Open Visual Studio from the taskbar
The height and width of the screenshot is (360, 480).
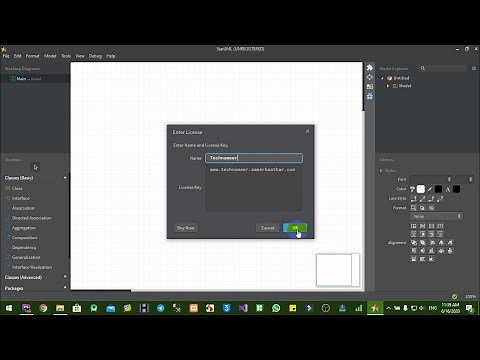coord(243,308)
